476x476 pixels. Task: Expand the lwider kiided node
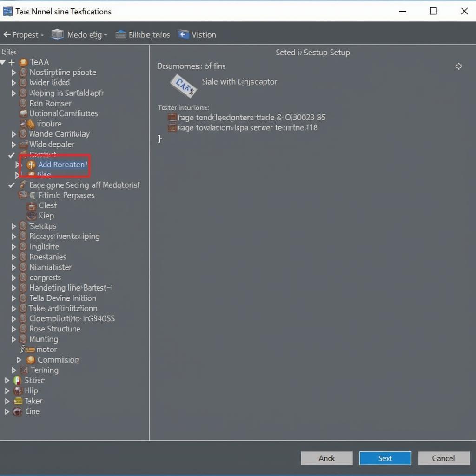pos(13,83)
